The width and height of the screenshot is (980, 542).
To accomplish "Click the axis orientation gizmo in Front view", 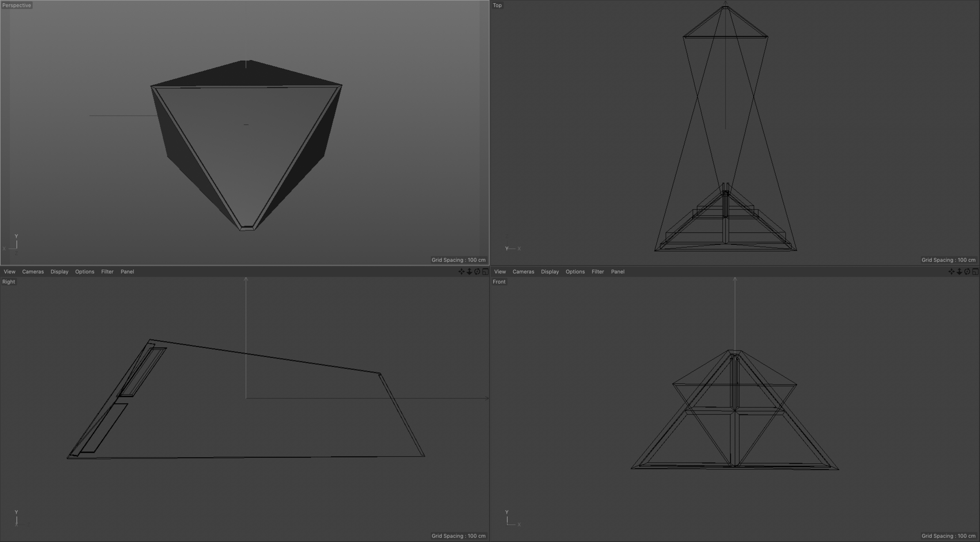I will click(x=513, y=518).
